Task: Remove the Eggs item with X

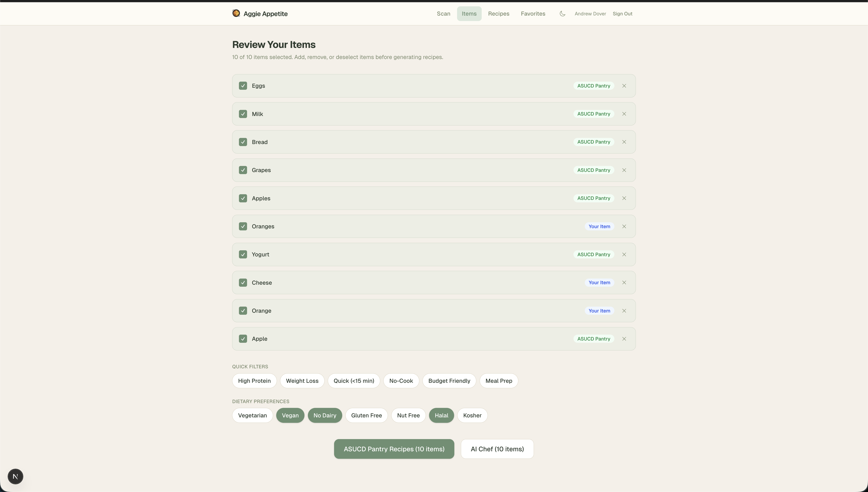Action: (624, 86)
